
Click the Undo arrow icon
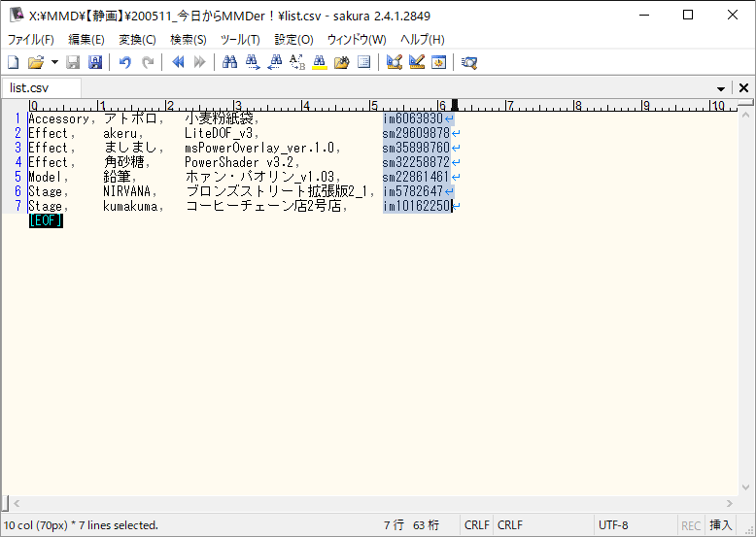(x=124, y=62)
